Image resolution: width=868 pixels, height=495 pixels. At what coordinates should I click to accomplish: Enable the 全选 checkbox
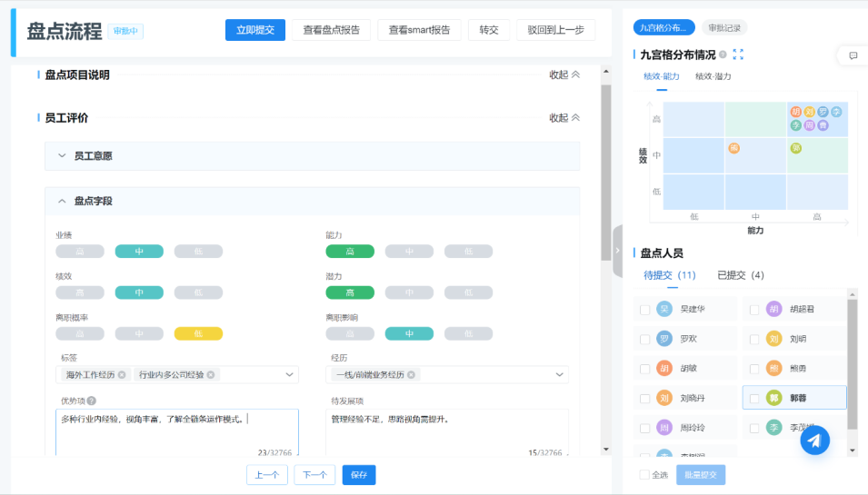click(644, 475)
